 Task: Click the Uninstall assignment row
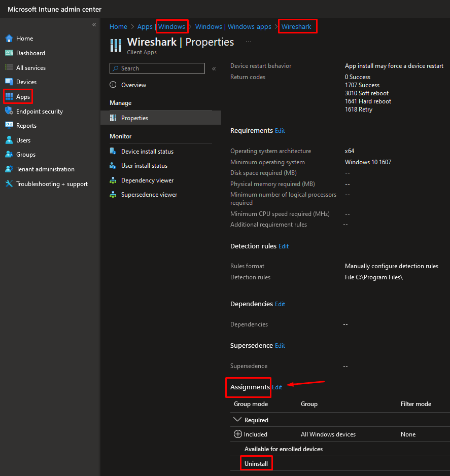click(x=340, y=463)
